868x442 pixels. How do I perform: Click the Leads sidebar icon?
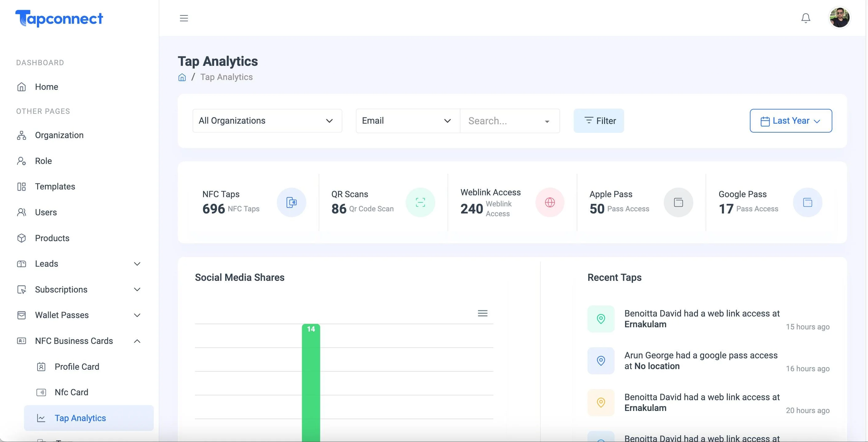22,264
